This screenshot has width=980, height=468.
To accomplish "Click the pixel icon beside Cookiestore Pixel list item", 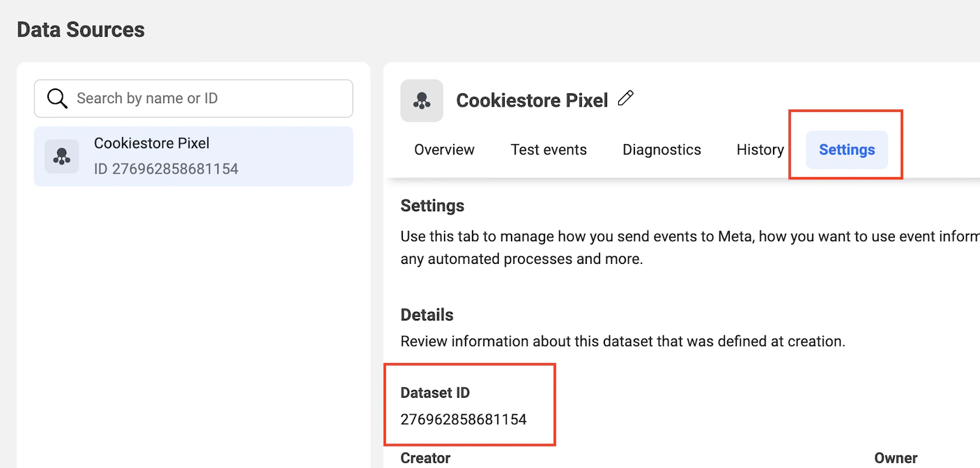I will click(62, 156).
